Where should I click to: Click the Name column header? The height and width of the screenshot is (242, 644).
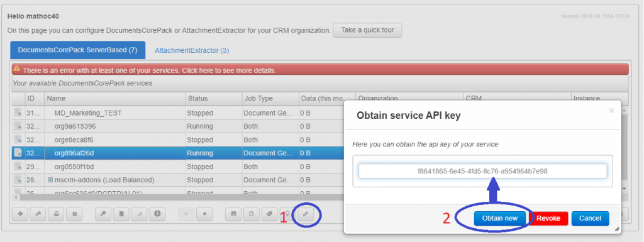click(115, 99)
